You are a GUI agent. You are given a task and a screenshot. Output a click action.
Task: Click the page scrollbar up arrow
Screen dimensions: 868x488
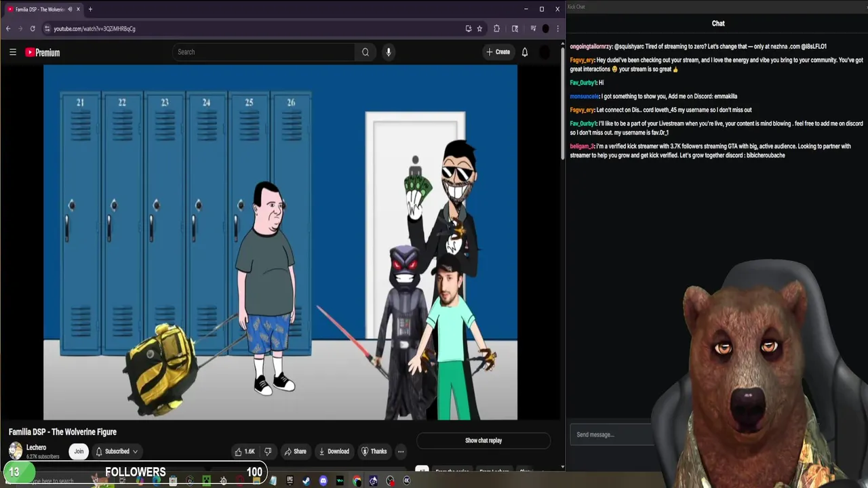(562, 44)
